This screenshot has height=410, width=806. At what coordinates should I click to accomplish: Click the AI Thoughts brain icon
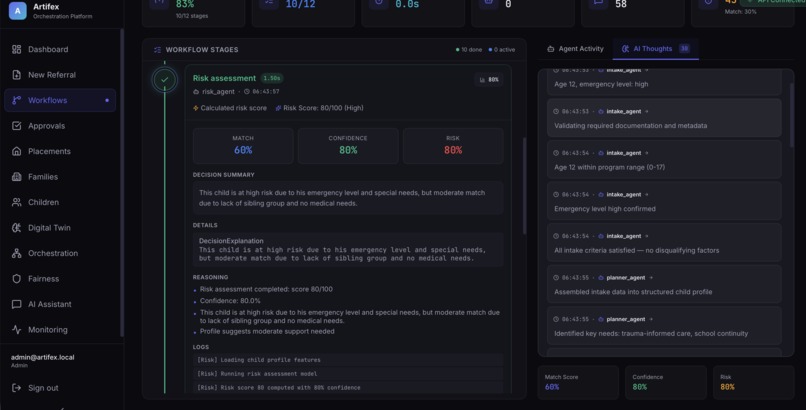tap(625, 49)
